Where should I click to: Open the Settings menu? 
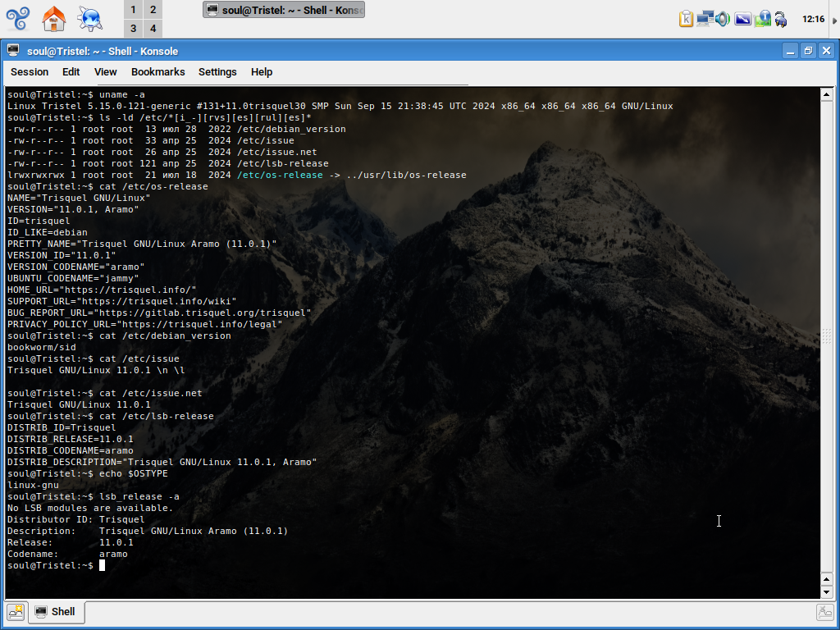point(217,72)
